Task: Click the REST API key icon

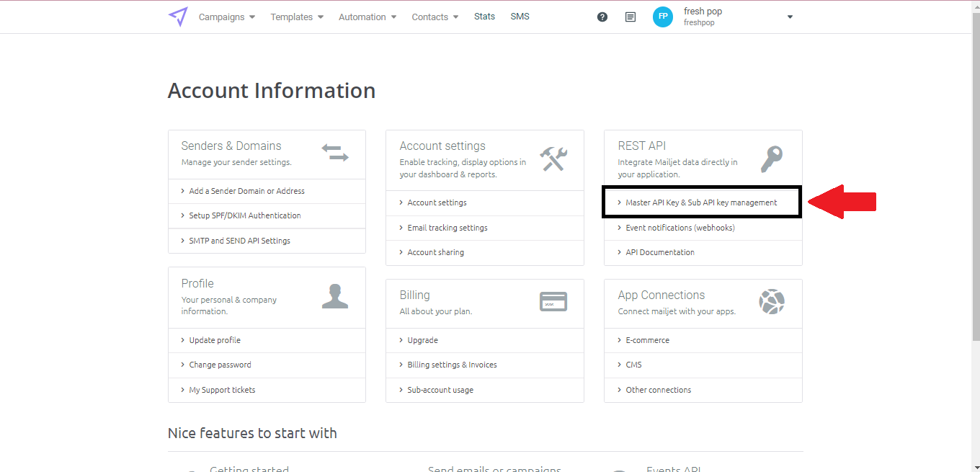Action: [x=772, y=159]
